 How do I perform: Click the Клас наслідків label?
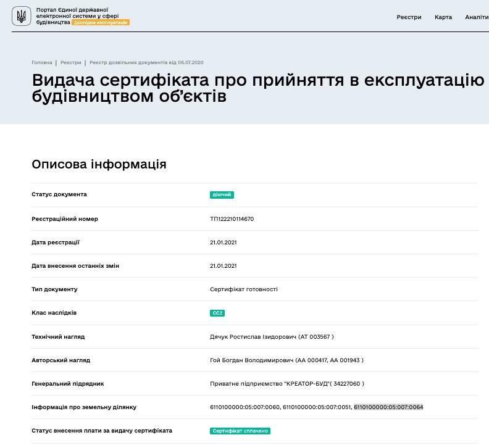pos(54,313)
